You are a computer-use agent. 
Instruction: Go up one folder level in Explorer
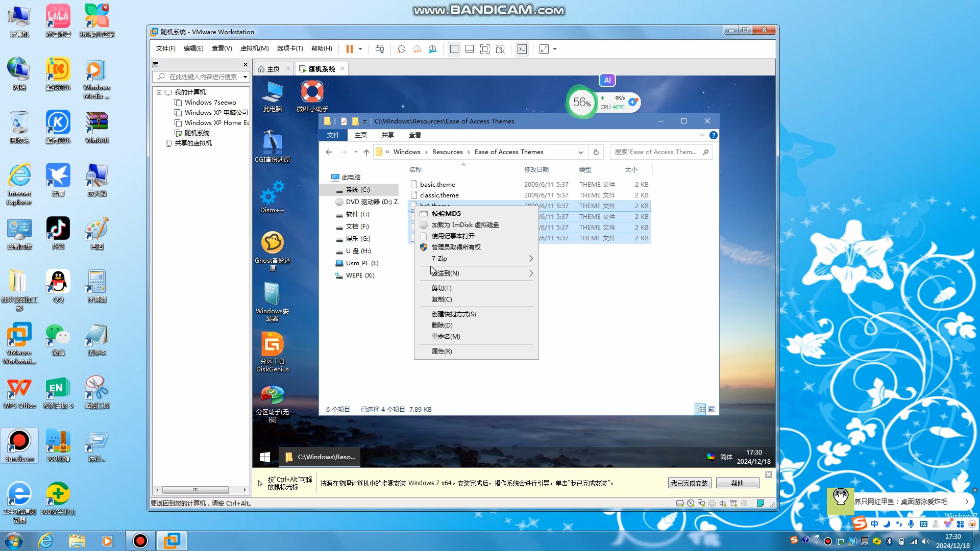366,152
